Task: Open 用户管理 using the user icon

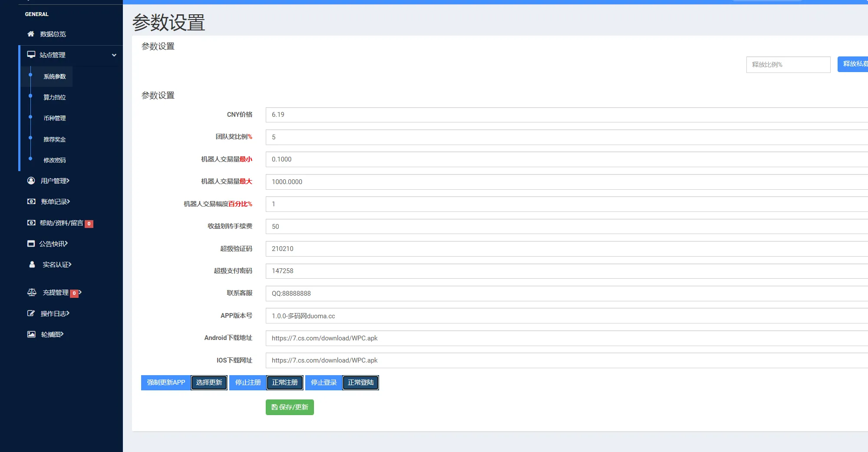Action: point(30,180)
